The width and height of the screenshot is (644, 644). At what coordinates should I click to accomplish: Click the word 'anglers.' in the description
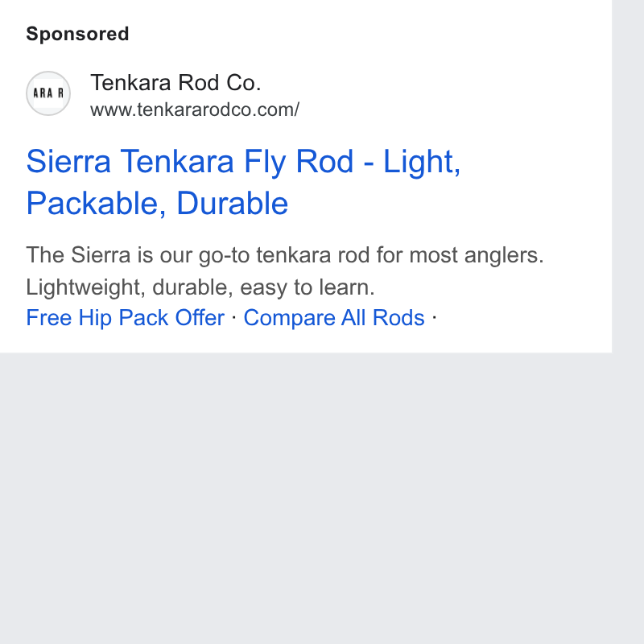click(x=504, y=255)
